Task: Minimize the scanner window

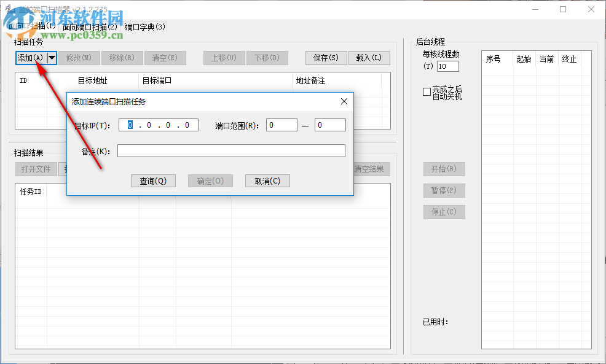Action: pyautogui.click(x=535, y=9)
